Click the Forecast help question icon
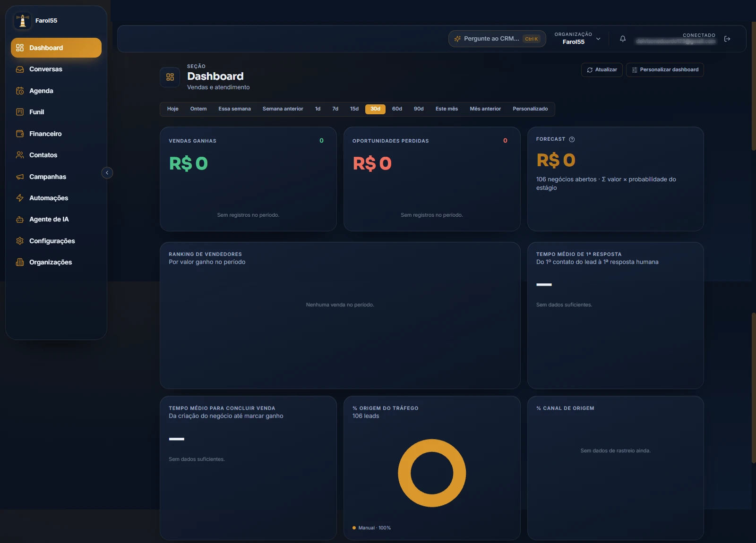Image resolution: width=756 pixels, height=543 pixels. click(x=572, y=139)
